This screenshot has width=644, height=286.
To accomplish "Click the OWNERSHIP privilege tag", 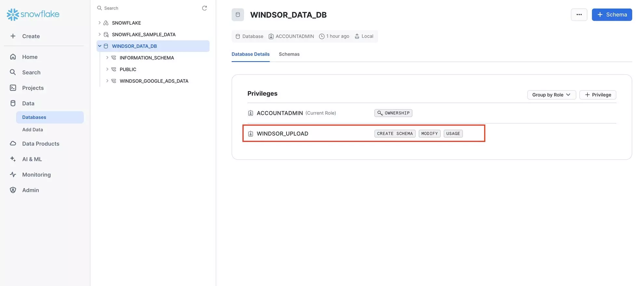I will [393, 113].
